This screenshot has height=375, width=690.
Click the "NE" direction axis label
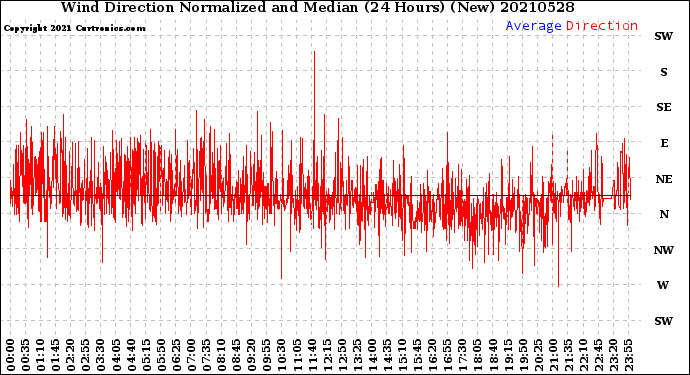[x=664, y=179]
